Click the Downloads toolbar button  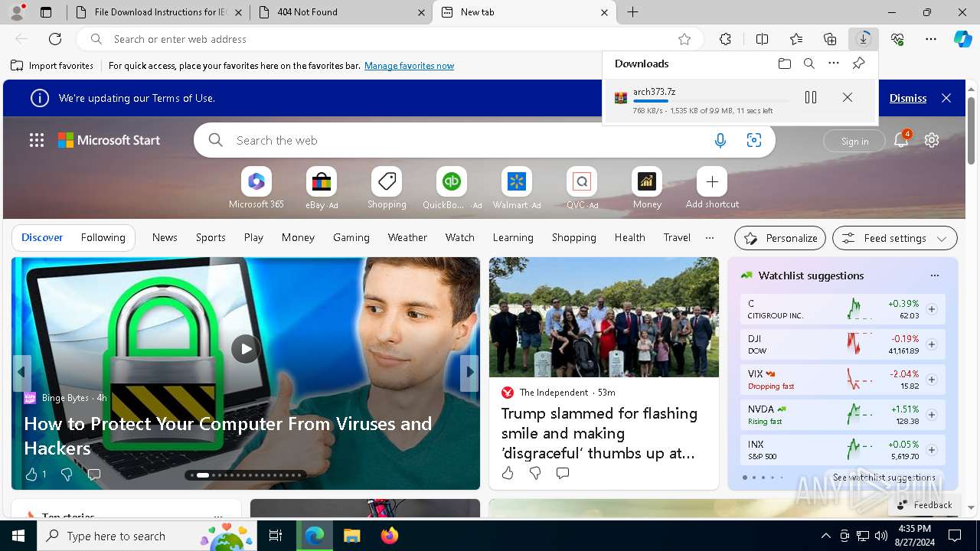click(864, 39)
